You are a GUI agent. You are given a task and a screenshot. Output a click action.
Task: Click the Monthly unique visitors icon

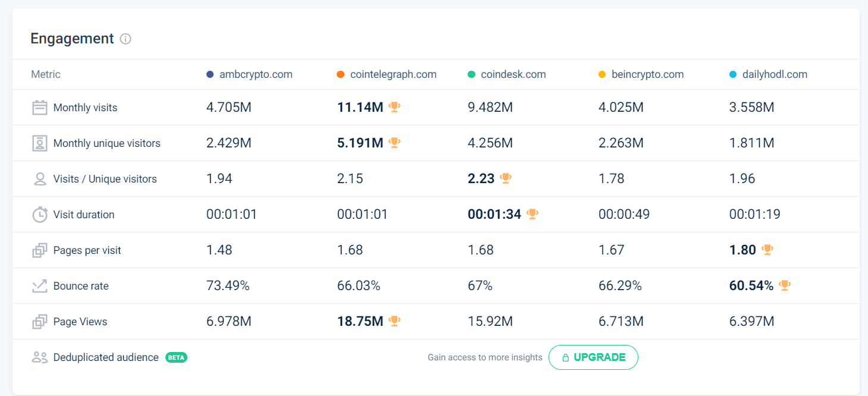[40, 143]
